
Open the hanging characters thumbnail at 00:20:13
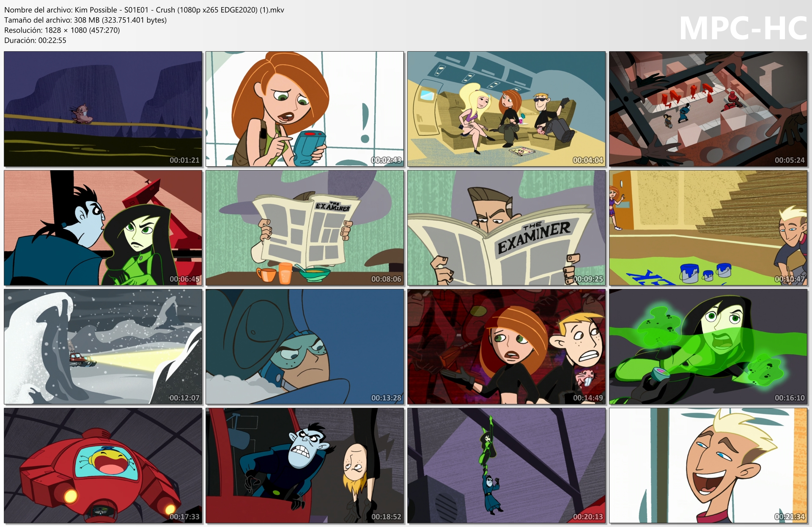pyautogui.click(x=506, y=466)
